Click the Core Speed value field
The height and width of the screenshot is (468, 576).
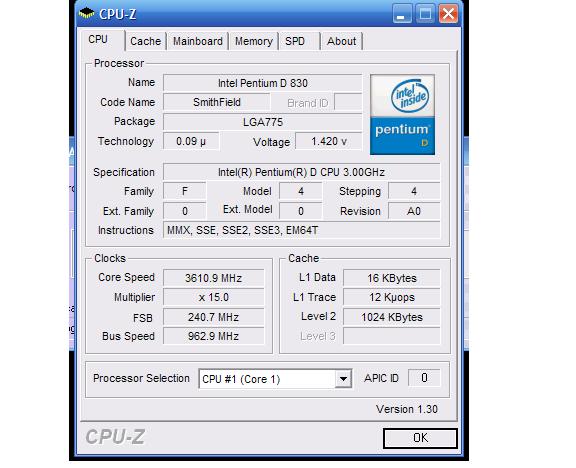coord(213,278)
